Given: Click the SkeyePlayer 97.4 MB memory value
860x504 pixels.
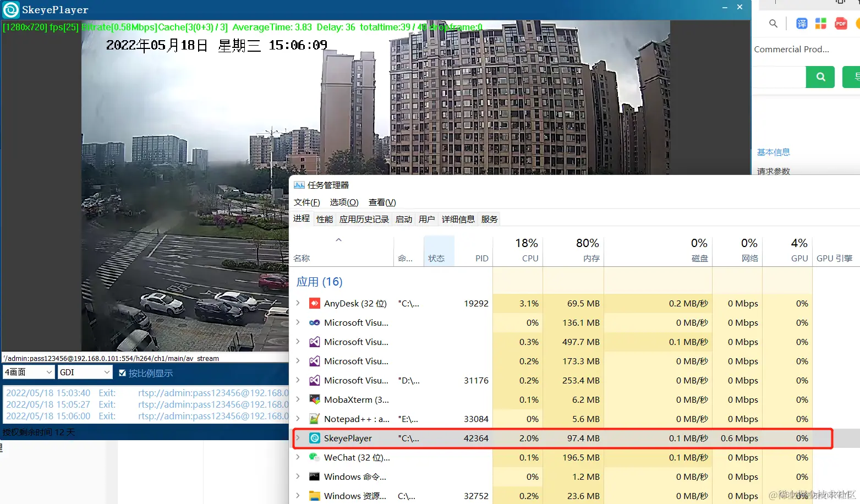Looking at the screenshot, I should coord(583,438).
